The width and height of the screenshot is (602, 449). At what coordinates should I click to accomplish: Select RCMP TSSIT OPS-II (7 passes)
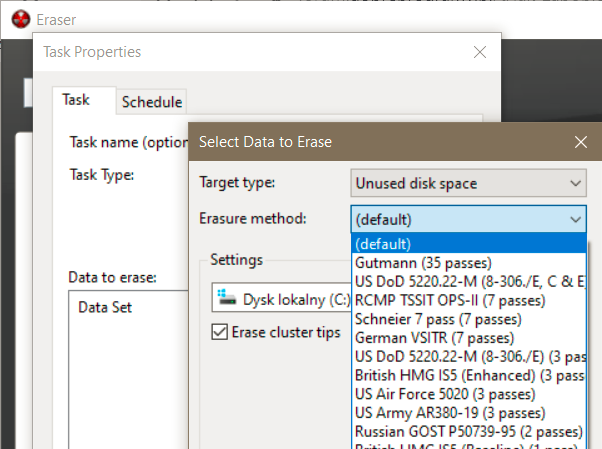tap(469, 300)
